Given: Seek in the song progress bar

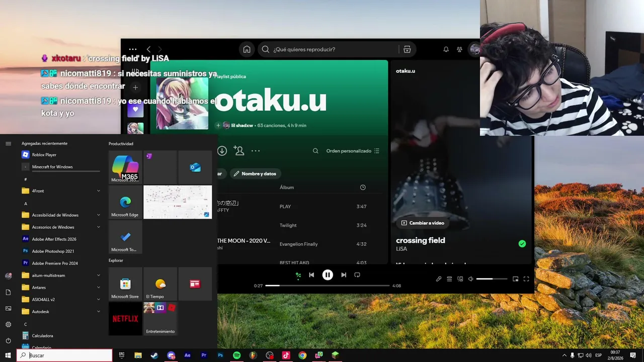Looking at the screenshot, I should point(328,286).
